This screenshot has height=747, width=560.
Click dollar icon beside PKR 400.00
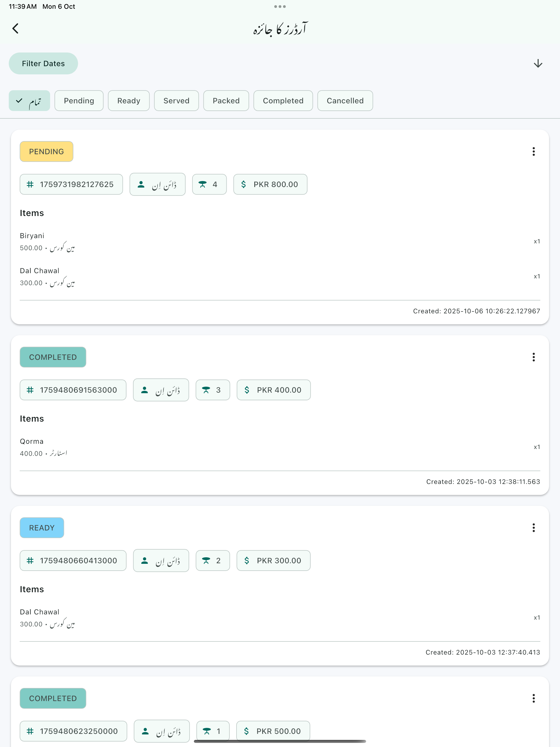(247, 390)
